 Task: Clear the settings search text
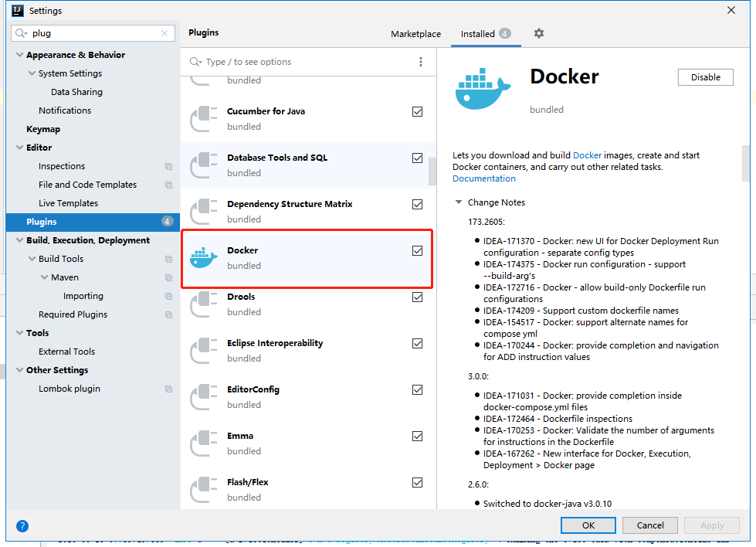coord(164,33)
